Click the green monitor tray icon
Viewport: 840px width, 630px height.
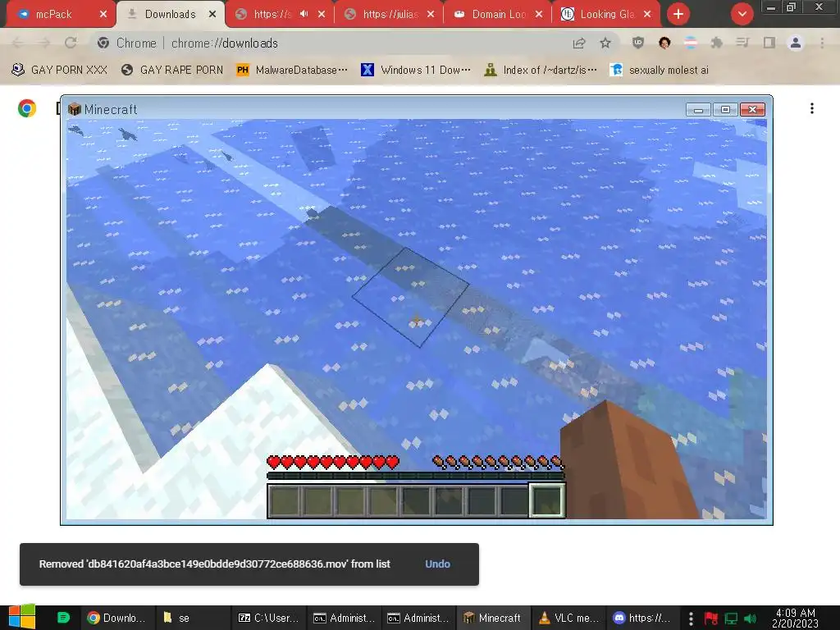731,619
